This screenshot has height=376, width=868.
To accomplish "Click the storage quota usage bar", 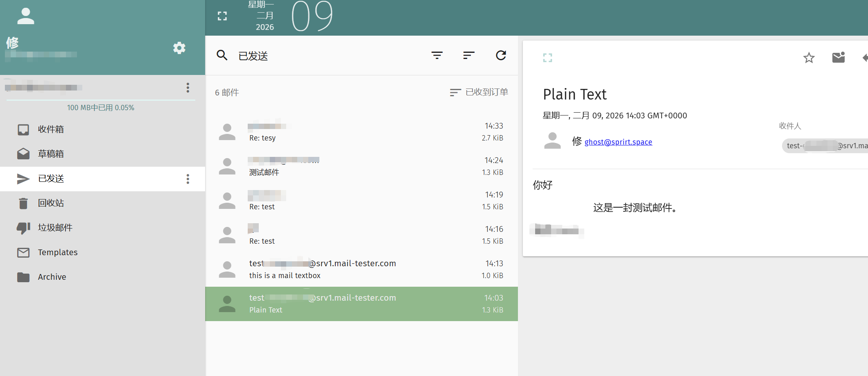I will click(x=101, y=100).
